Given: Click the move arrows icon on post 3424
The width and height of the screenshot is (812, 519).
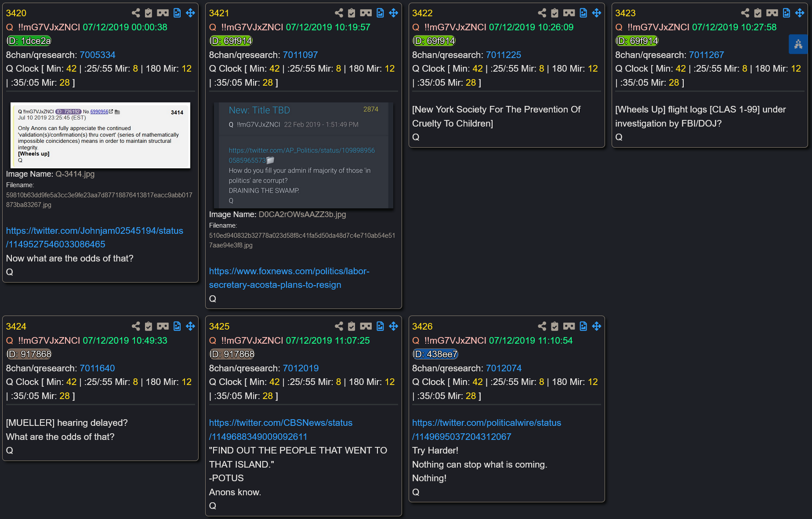Looking at the screenshot, I should point(190,326).
